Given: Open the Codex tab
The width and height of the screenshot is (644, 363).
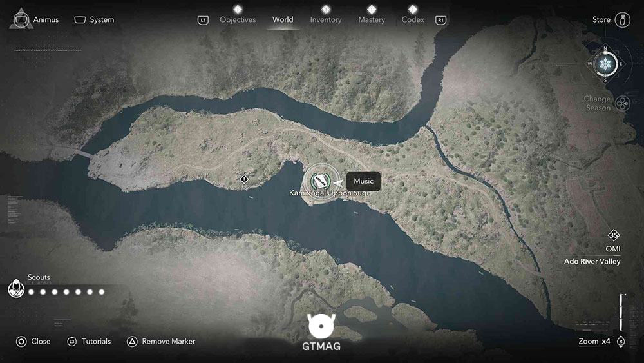Looking at the screenshot, I should point(413,20).
